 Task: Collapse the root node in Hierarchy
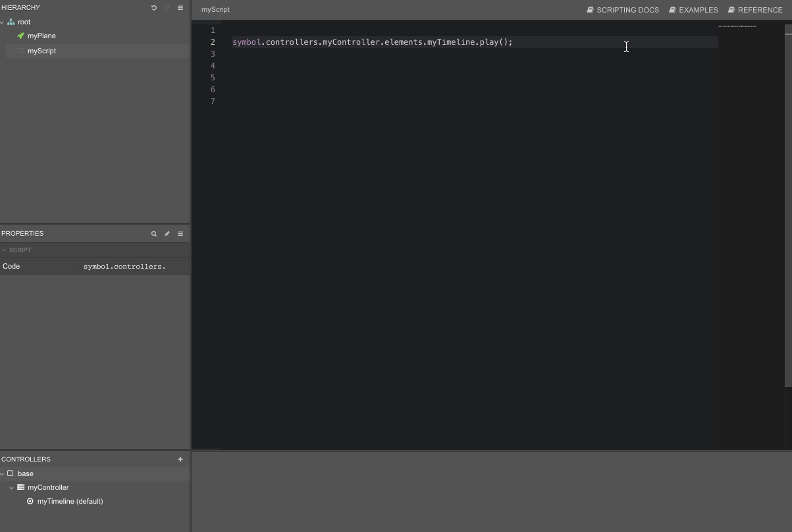click(3, 22)
